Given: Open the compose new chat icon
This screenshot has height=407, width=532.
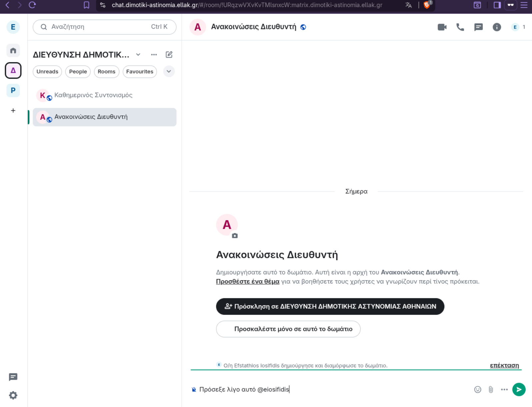Looking at the screenshot, I should 169,54.
